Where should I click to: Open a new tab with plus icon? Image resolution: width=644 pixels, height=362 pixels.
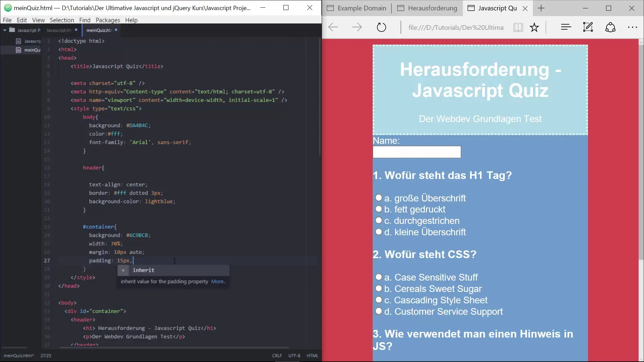(541, 8)
